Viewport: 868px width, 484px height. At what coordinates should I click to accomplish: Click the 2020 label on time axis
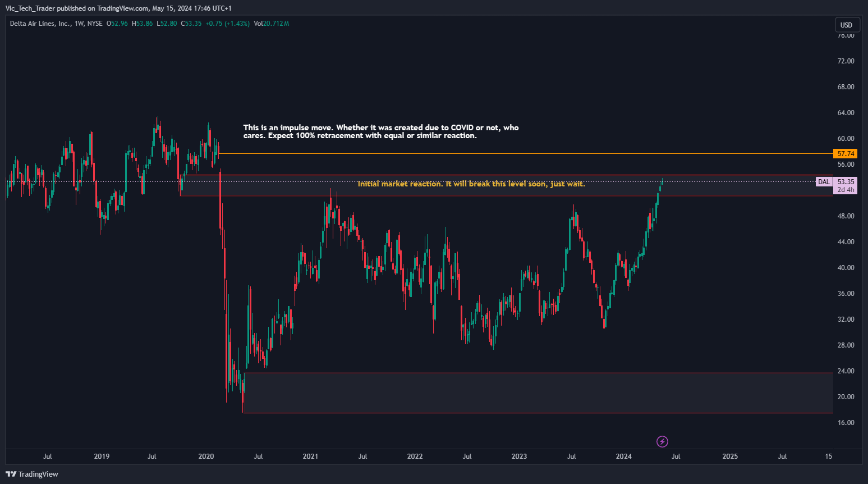click(x=206, y=456)
